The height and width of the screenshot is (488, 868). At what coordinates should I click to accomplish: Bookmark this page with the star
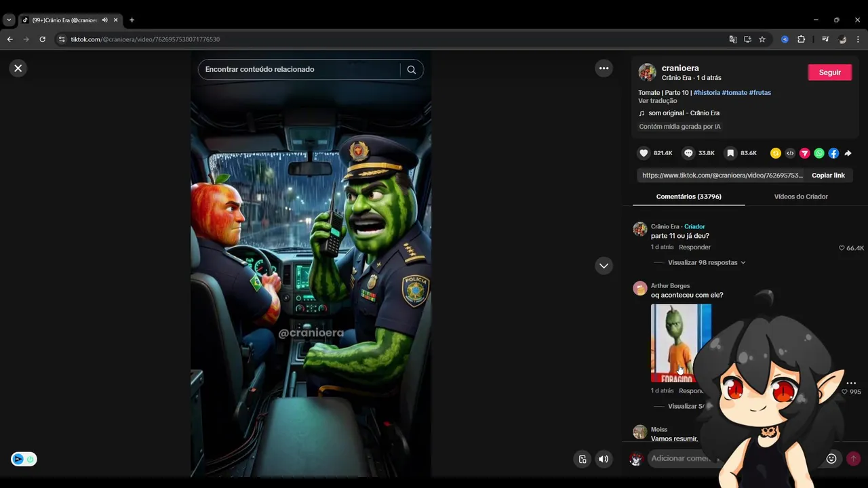pyautogui.click(x=762, y=39)
